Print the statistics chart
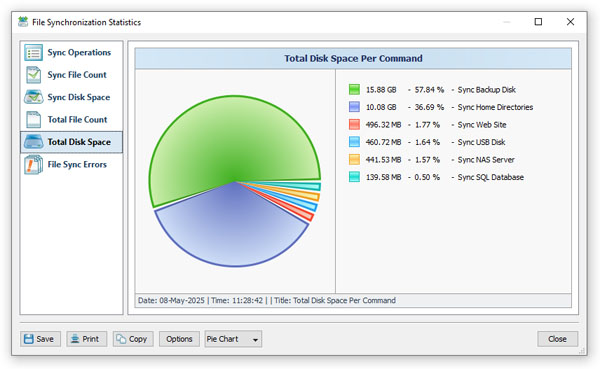This screenshot has width=600, height=369. [86, 339]
